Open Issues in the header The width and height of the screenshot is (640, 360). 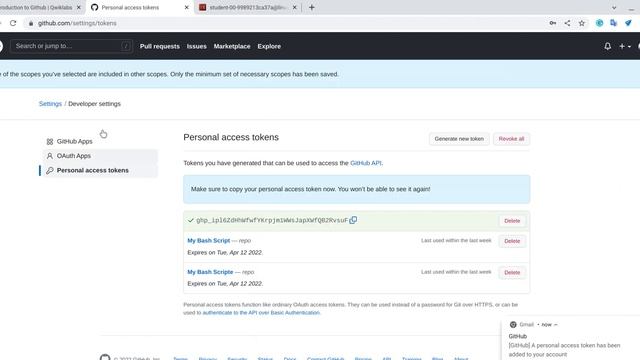(197, 47)
